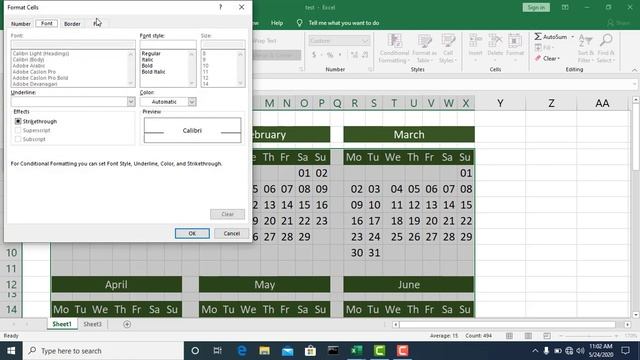Image resolution: width=640 pixels, height=360 pixels.
Task: Open the Help ribbon tab
Action: tap(277, 23)
